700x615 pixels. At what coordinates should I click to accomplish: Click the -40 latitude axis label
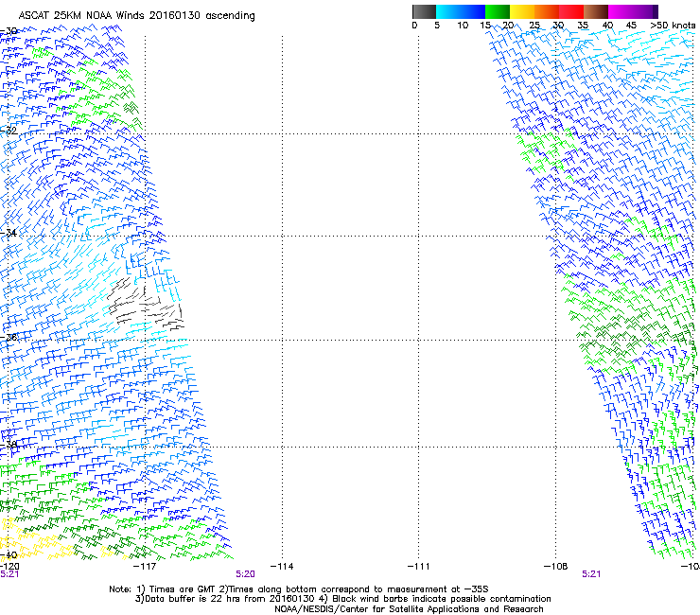tap(9, 555)
